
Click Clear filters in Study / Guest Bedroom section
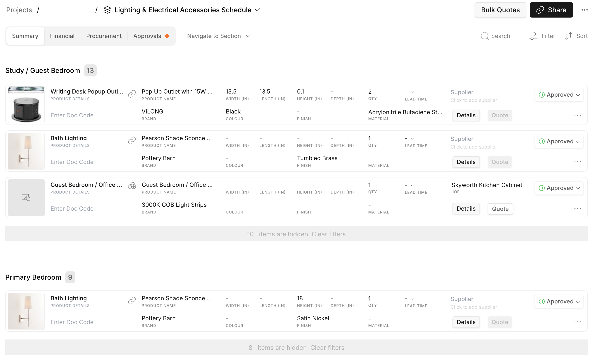coord(328,234)
